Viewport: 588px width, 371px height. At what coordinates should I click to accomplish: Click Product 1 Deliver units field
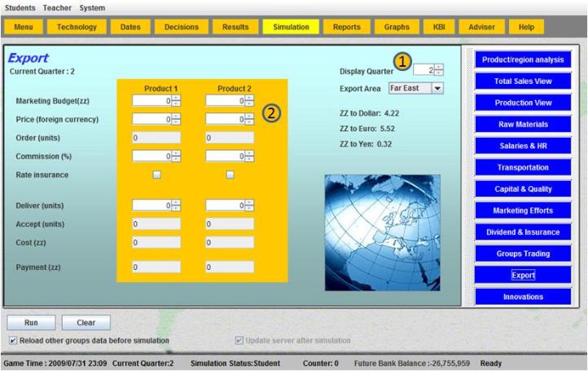(x=151, y=205)
